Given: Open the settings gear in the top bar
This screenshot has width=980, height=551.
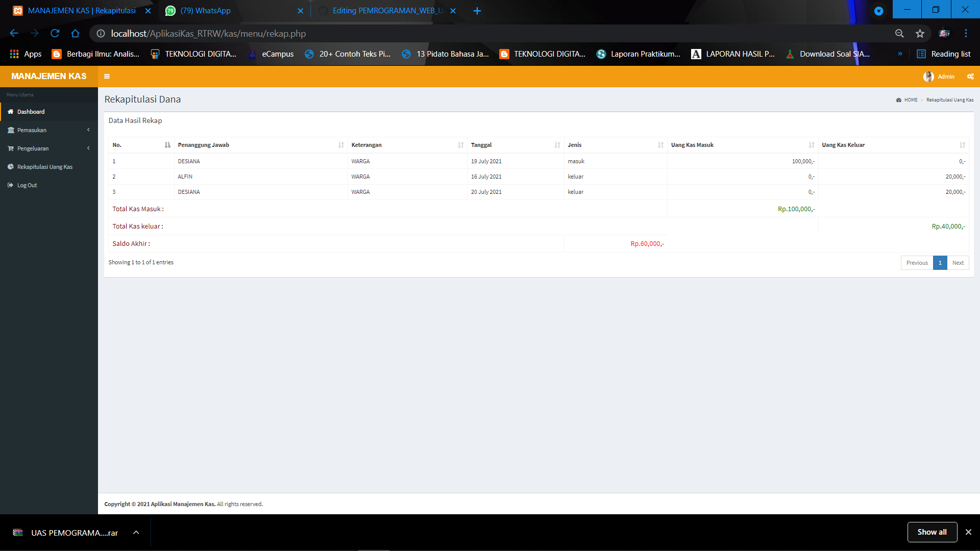Looking at the screenshot, I should coord(970,77).
